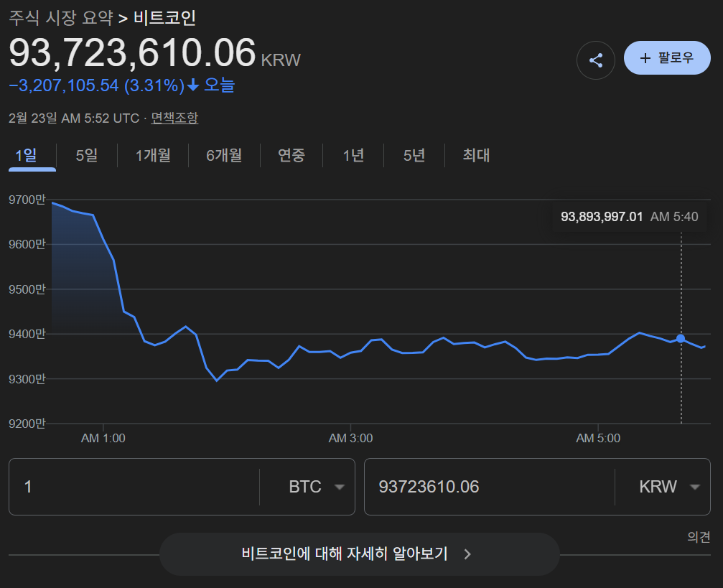Image resolution: width=723 pixels, height=588 pixels.
Task: Switch to the 5일 tab
Action: tap(87, 155)
